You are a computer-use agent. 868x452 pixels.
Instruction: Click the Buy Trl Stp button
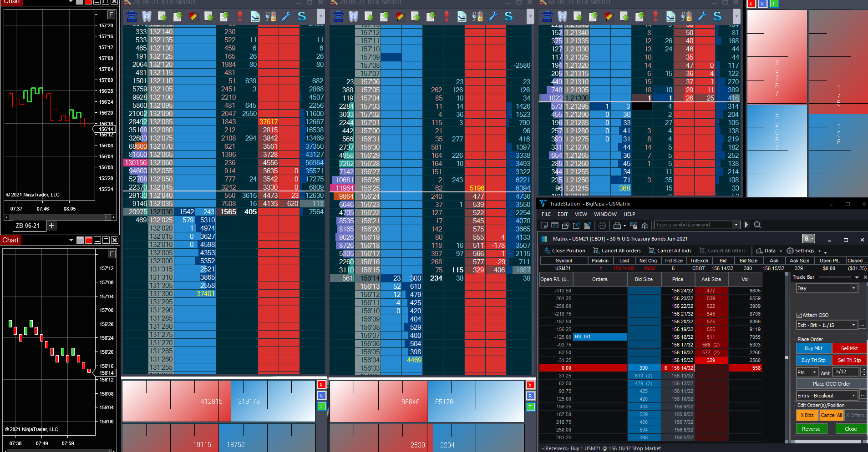pyautogui.click(x=813, y=360)
